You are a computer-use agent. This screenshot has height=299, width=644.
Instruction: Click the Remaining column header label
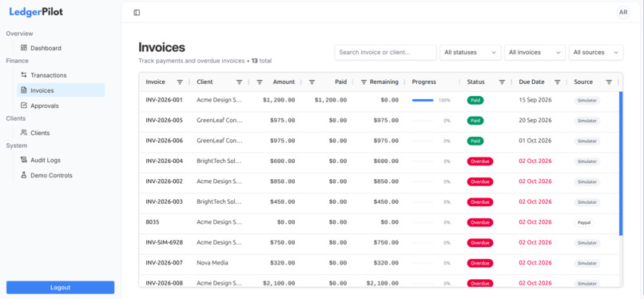pyautogui.click(x=384, y=82)
